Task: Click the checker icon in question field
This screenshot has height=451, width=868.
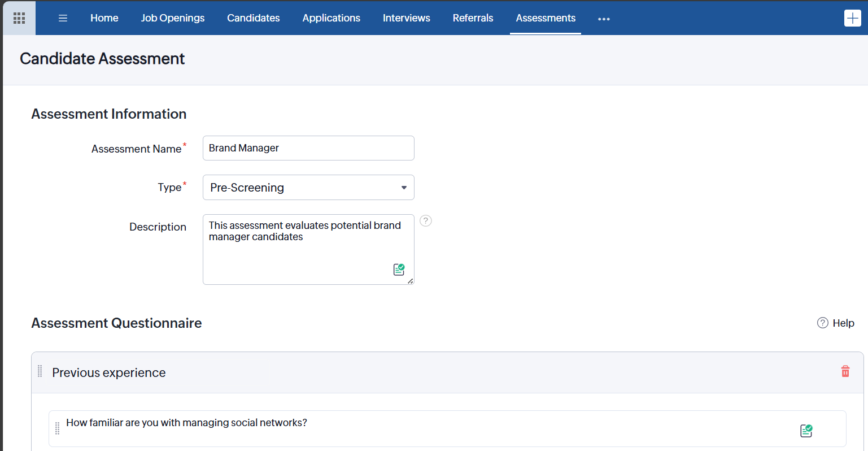Action: point(806,431)
